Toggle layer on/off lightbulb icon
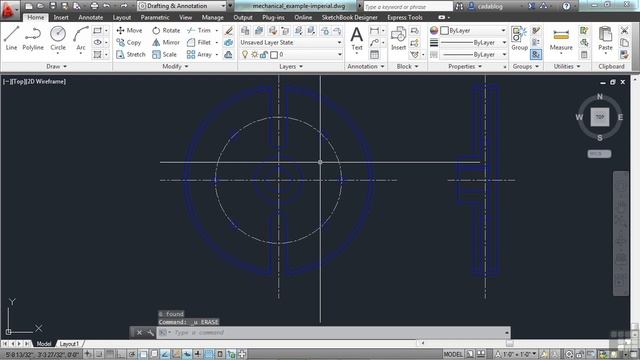The width and height of the screenshot is (640, 360). click(245, 54)
